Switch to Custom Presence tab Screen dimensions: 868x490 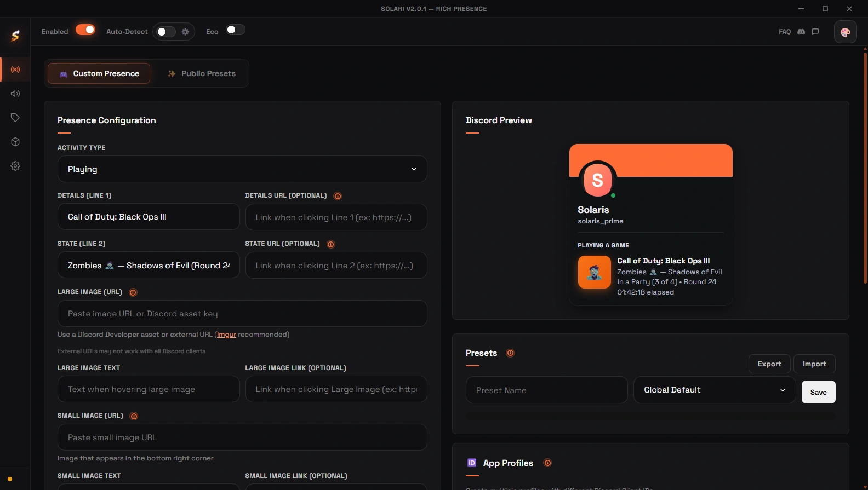(x=99, y=73)
